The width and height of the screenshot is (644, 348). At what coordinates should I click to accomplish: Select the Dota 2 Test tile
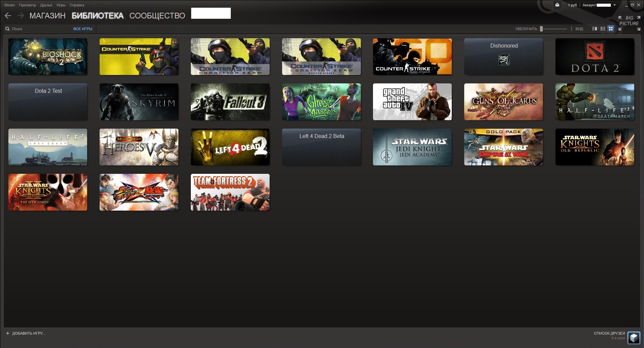48,101
